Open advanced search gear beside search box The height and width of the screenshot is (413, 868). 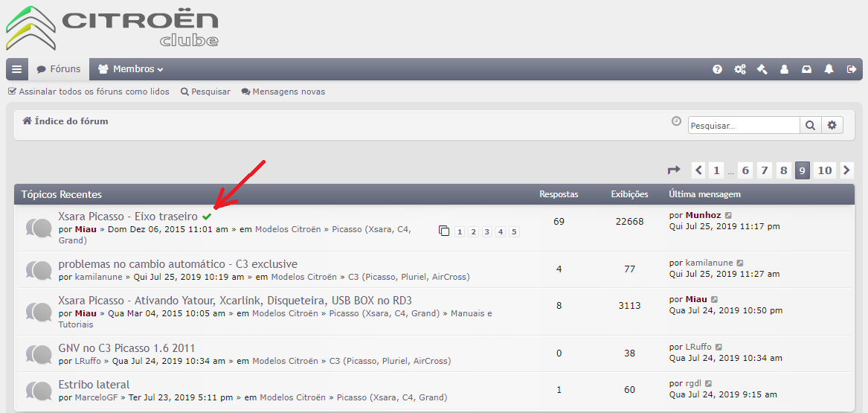click(832, 126)
